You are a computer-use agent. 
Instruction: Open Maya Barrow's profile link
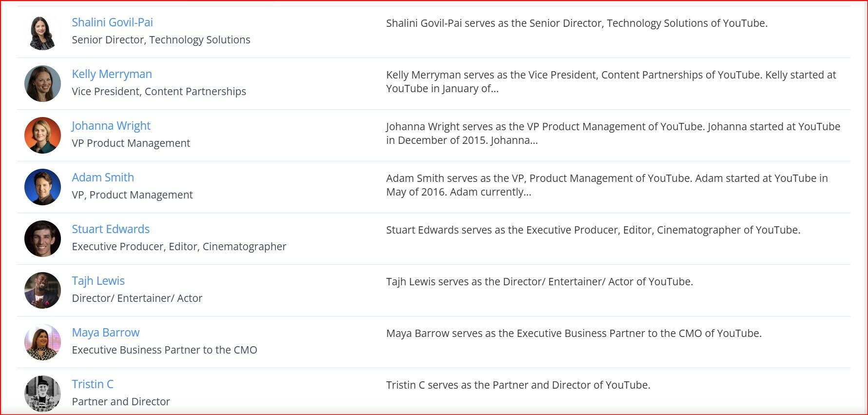coord(106,333)
